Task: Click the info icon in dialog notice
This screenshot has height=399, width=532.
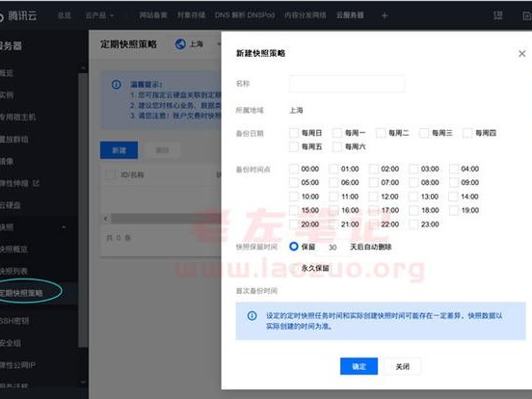Action: coord(252,316)
